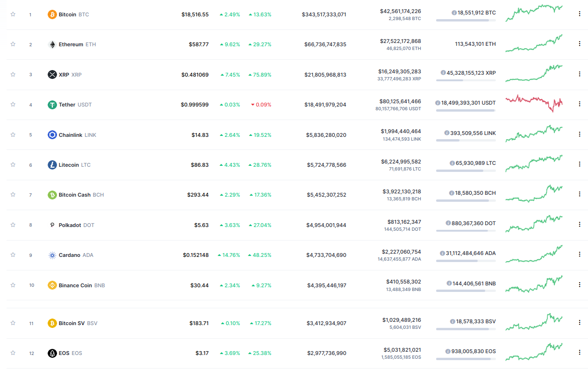Click the Chainlink supply progress bar
The image size is (588, 369).
[x=466, y=140]
